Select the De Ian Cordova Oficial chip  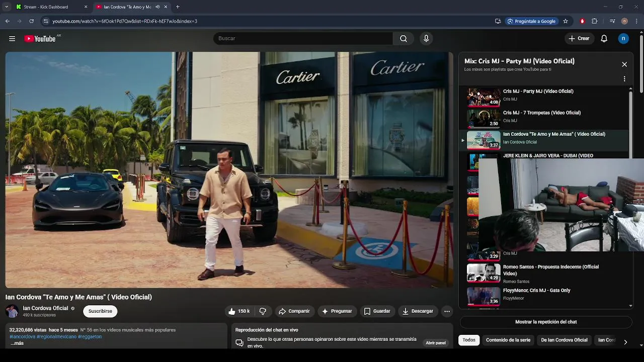click(x=564, y=340)
